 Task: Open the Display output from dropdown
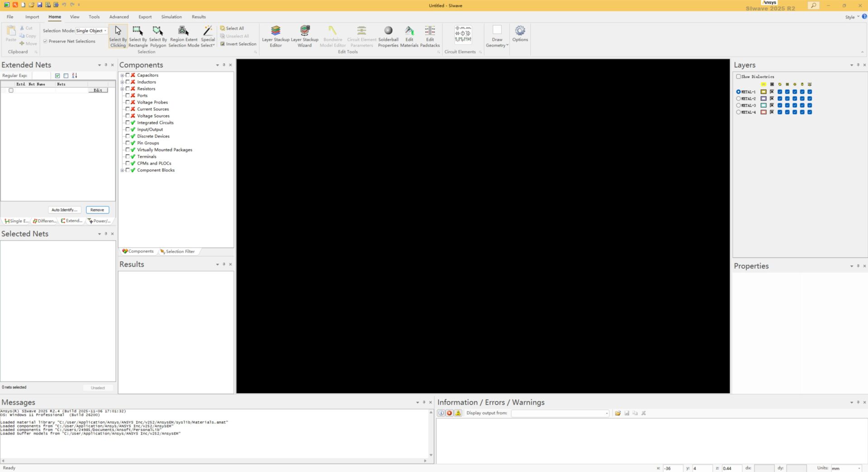tap(560, 413)
